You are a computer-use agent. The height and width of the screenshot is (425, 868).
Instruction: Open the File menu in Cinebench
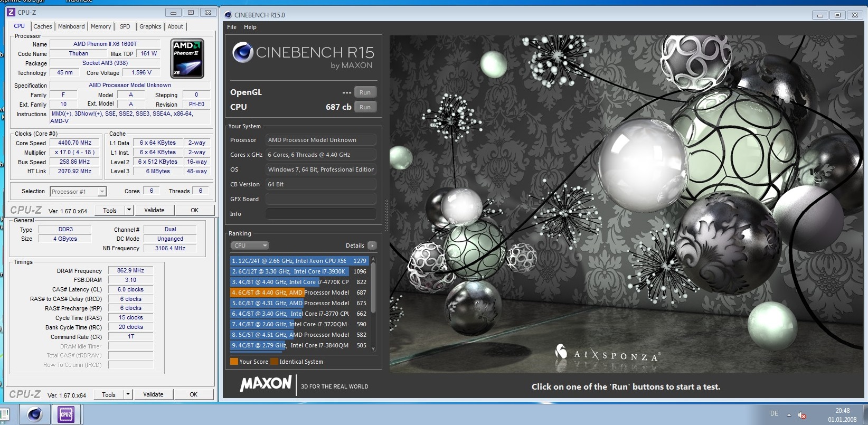point(232,27)
